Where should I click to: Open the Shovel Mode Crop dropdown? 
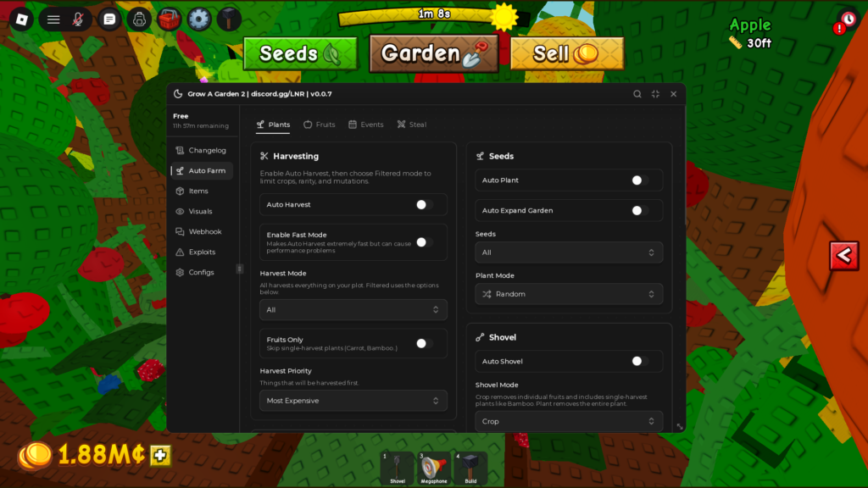(569, 421)
